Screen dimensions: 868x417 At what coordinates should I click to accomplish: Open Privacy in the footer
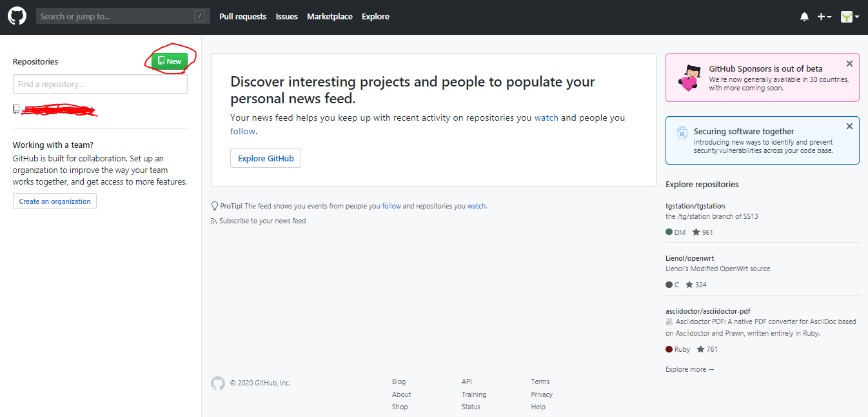pyautogui.click(x=542, y=394)
